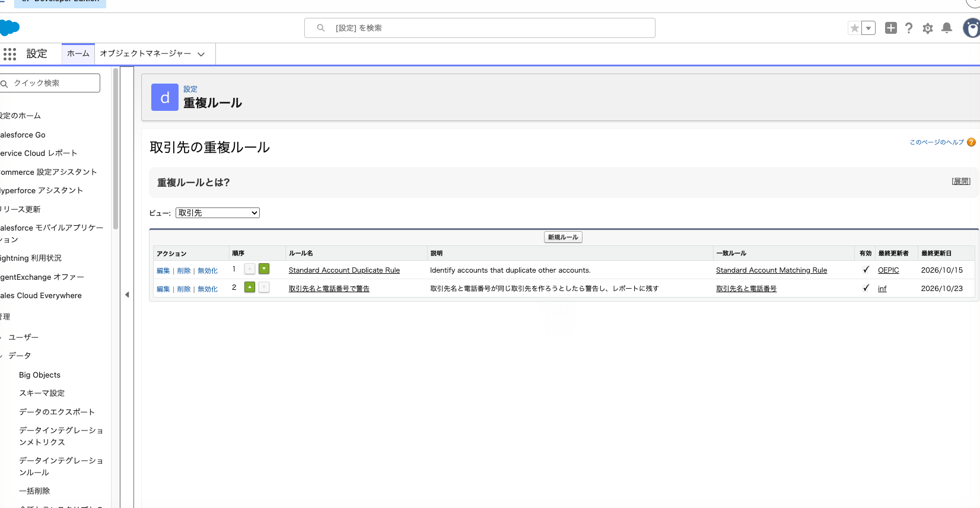The height and width of the screenshot is (508, 980).
Task: Click the orange help icon beside このページのヘルプ
Action: coord(971,142)
